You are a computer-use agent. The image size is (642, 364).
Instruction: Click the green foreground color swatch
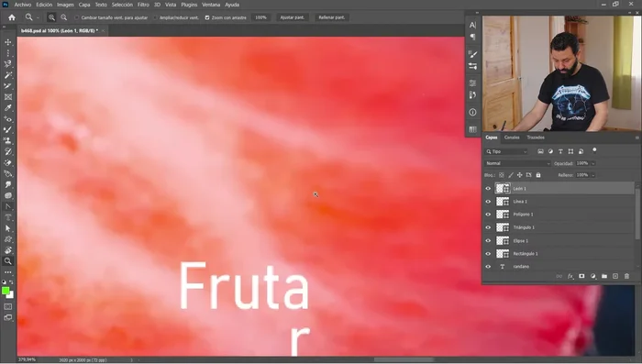pos(6,291)
